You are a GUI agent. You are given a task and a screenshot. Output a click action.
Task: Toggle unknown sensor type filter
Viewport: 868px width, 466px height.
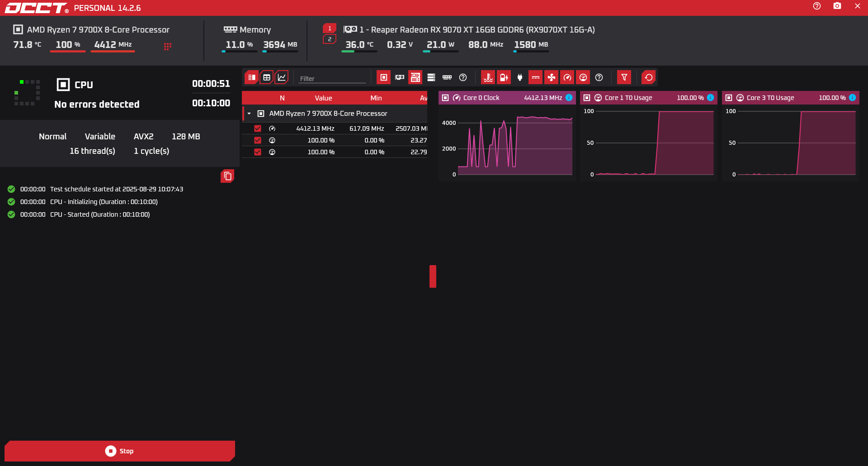[x=599, y=77]
